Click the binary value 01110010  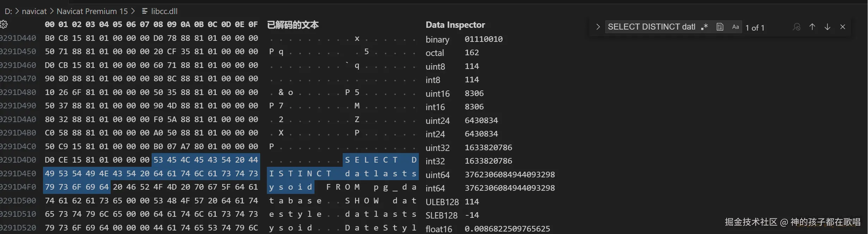(483, 39)
